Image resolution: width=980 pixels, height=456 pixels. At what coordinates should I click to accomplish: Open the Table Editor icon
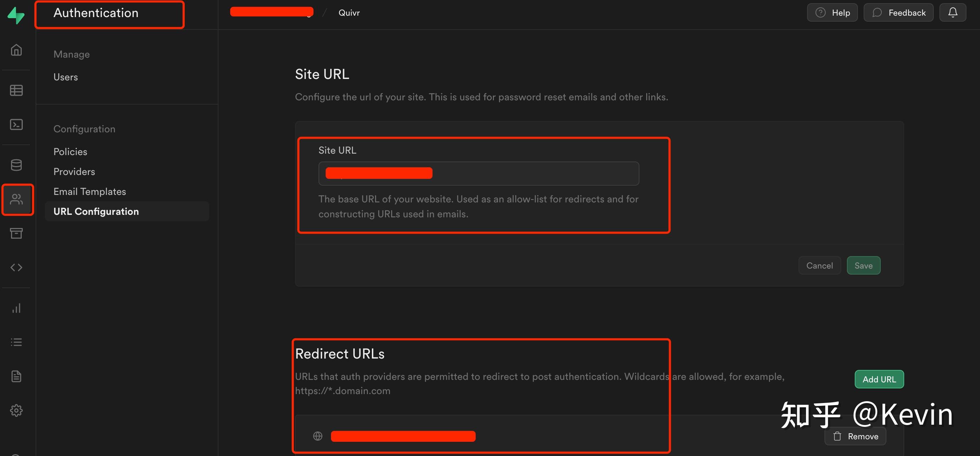point(16,90)
